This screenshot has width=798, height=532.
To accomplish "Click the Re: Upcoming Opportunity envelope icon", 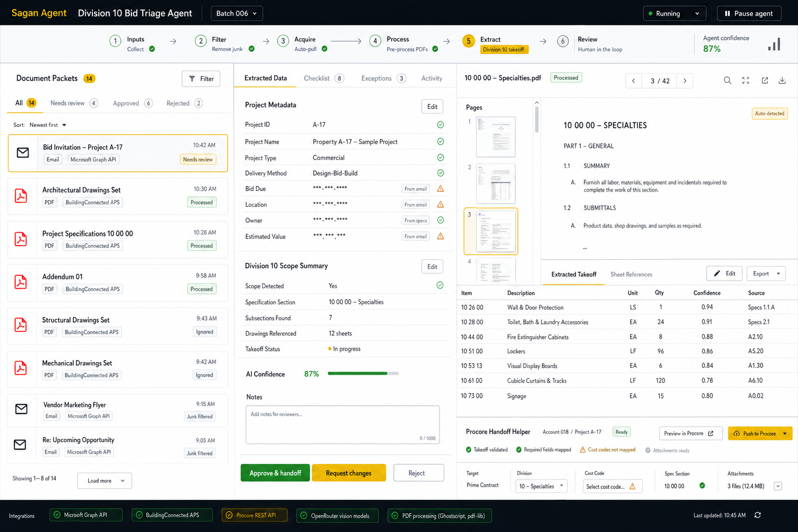I will (20, 445).
